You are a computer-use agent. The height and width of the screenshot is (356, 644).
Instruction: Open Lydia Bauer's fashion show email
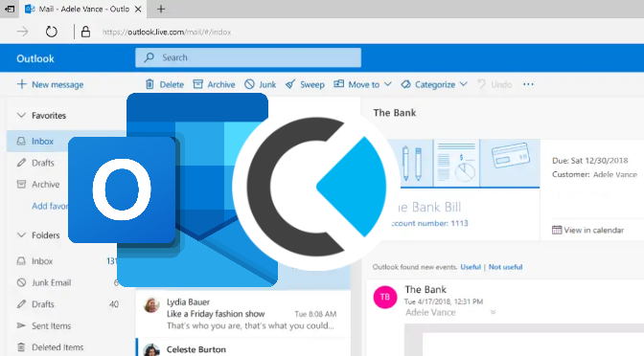(243, 314)
